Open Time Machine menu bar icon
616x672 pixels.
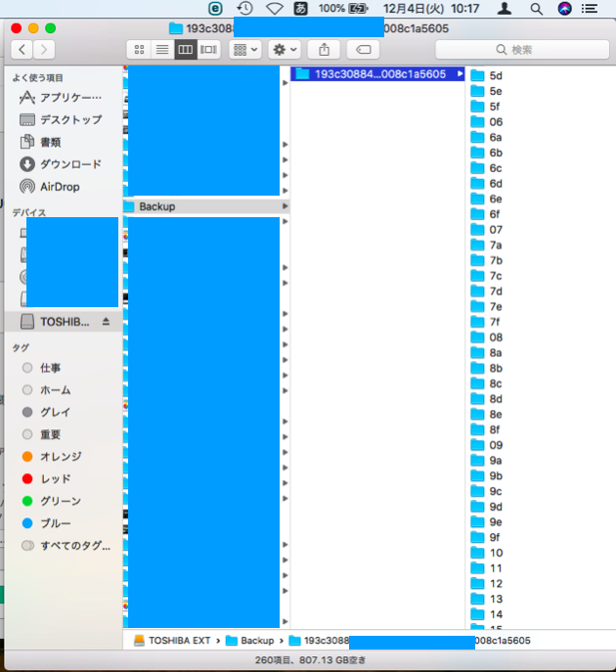point(244,8)
